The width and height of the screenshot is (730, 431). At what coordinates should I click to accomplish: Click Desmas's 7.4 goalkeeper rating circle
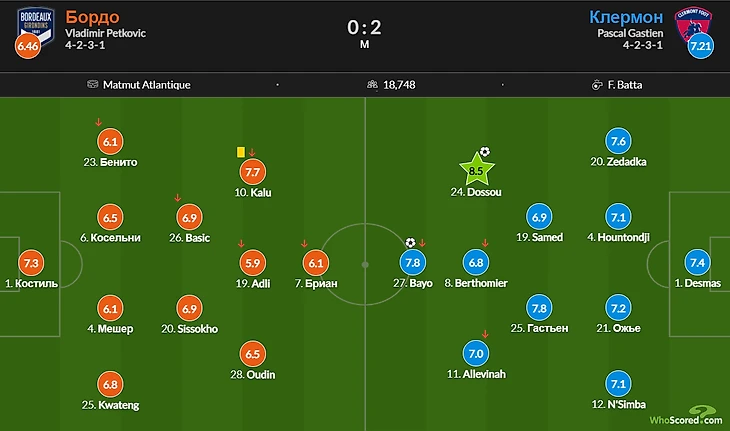(x=698, y=262)
